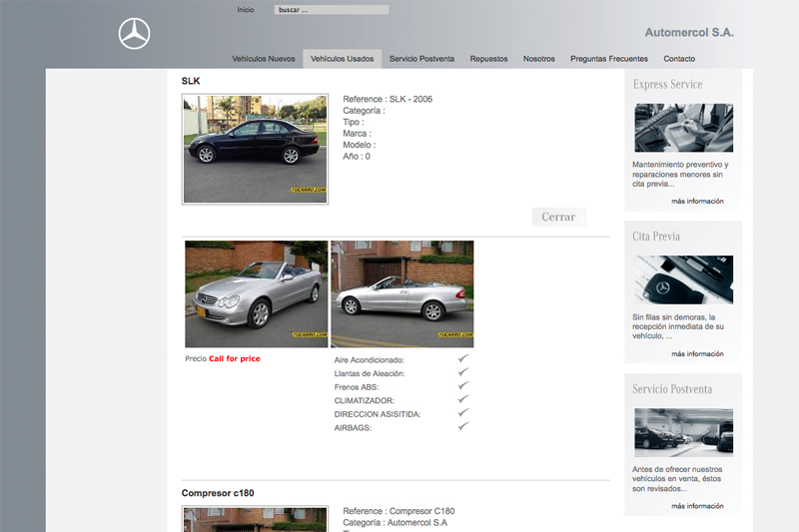Click Antes de ofrecer nuestros vehículos text

point(677,478)
